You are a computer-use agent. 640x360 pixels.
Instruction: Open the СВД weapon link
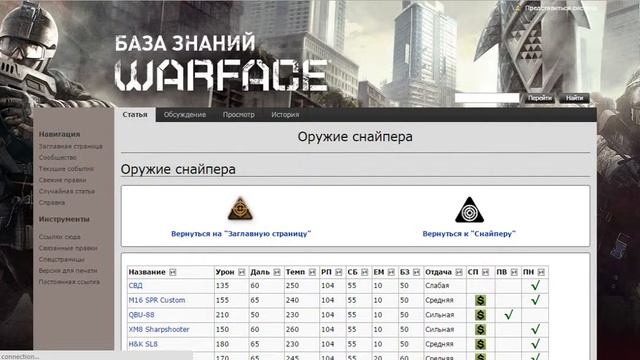pos(136,286)
